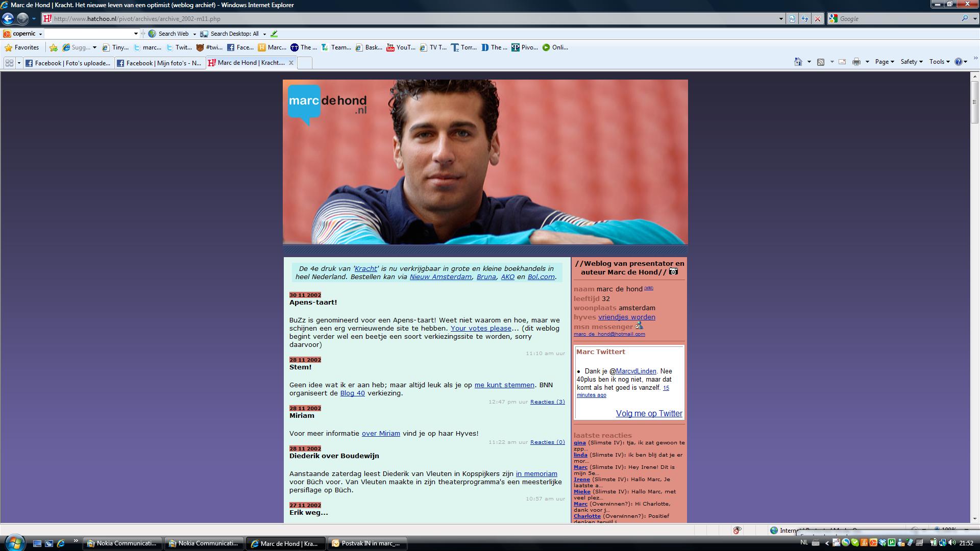Click the Add to Favorites Bar star icon

pos(54,47)
